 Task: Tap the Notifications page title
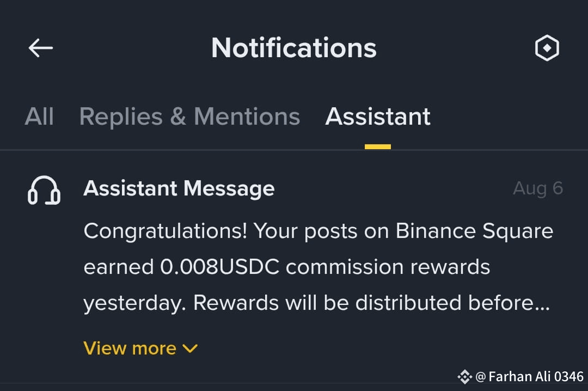point(293,48)
